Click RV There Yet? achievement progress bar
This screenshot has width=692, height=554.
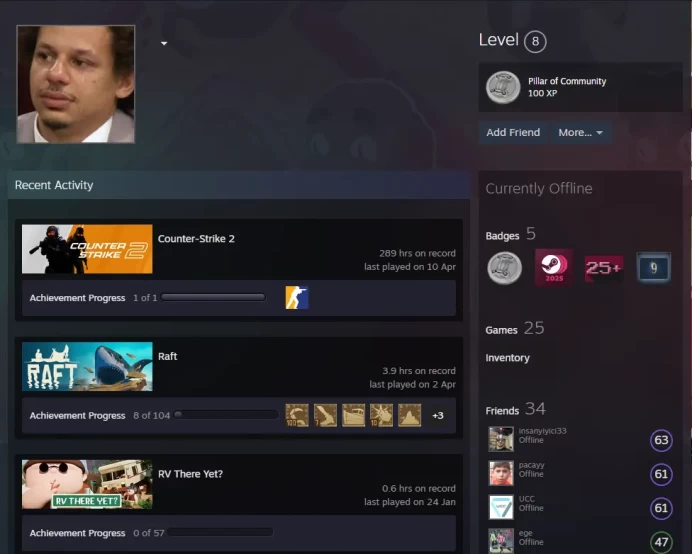(220, 532)
